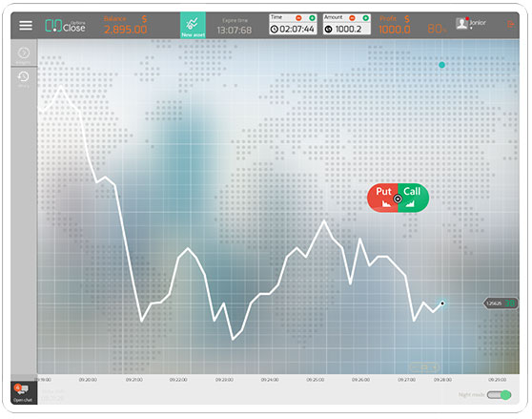The height and width of the screenshot is (419, 532).
Task: Click the orange logout icon
Action: (511, 24)
